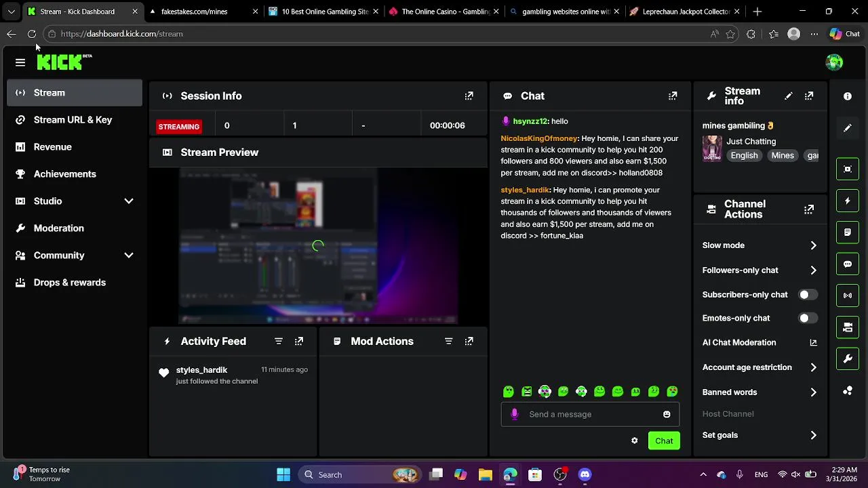Open Stream URL & Key page
This screenshot has width=868, height=488.
[75, 120]
